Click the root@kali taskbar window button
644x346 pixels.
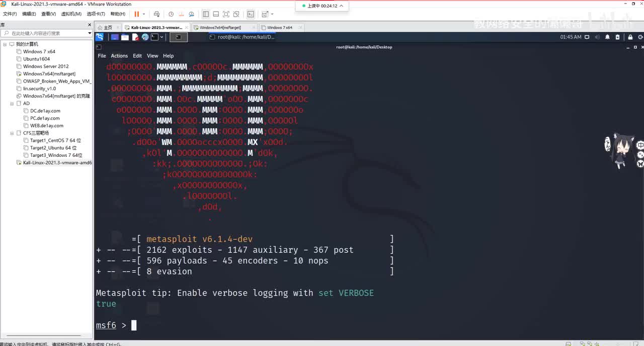tap(243, 37)
